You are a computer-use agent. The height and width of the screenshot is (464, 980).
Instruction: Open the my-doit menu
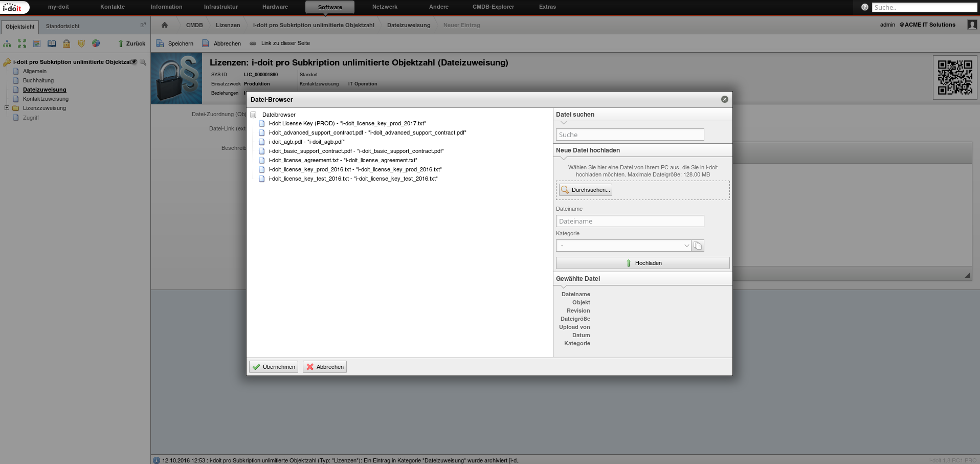click(58, 7)
